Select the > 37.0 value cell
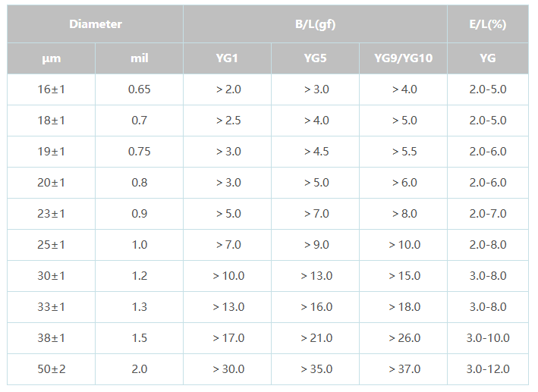 pyautogui.click(x=404, y=369)
